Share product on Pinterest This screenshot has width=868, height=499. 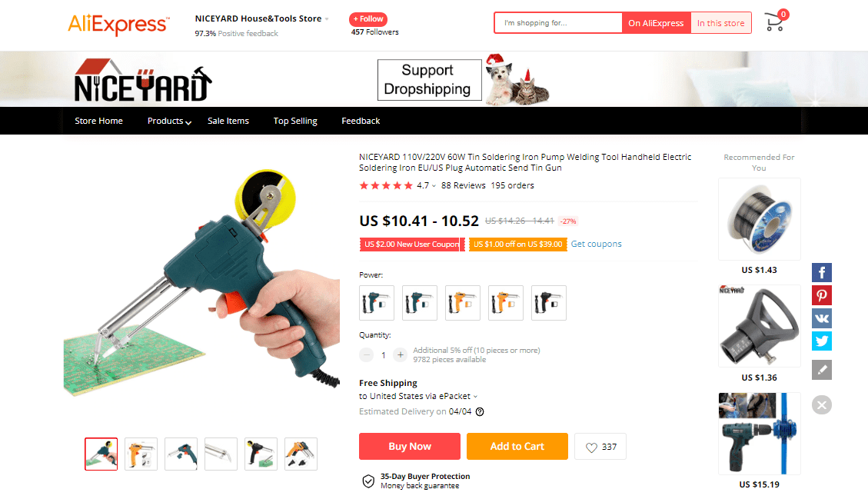coord(822,295)
